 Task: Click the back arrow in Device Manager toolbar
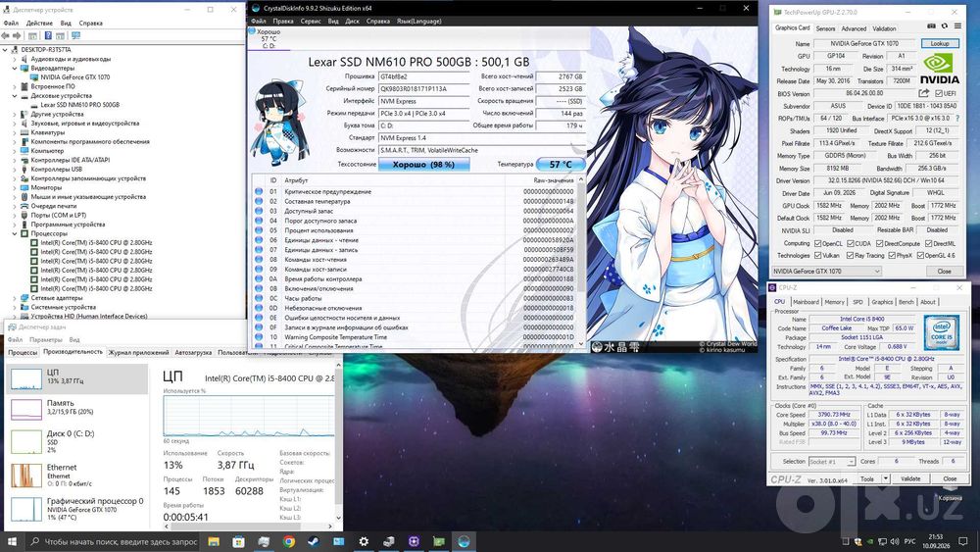pyautogui.click(x=6, y=35)
